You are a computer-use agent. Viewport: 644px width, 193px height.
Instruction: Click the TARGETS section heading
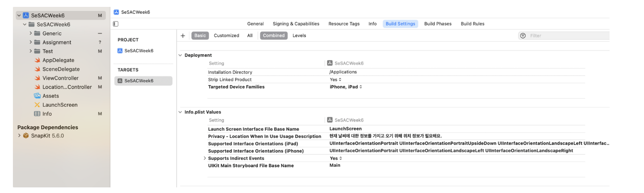(128, 70)
